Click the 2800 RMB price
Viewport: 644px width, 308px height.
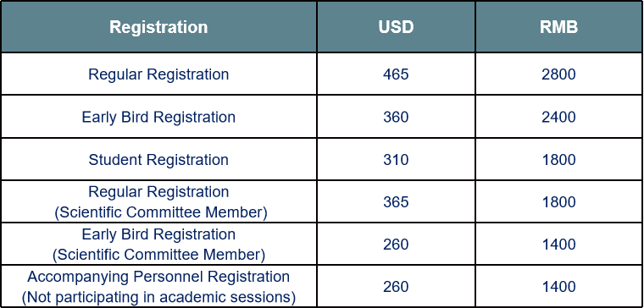click(x=558, y=74)
